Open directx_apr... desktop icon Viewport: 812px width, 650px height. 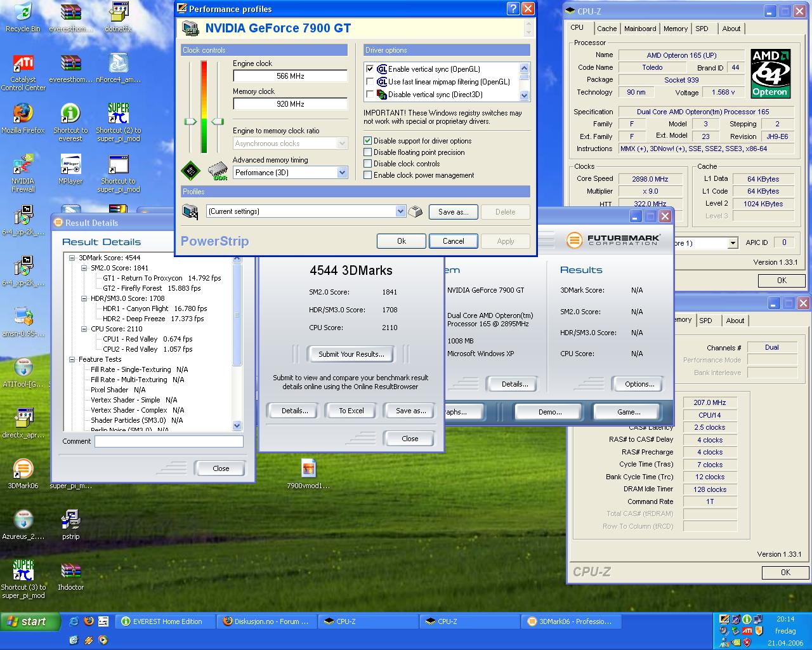pyautogui.click(x=23, y=423)
